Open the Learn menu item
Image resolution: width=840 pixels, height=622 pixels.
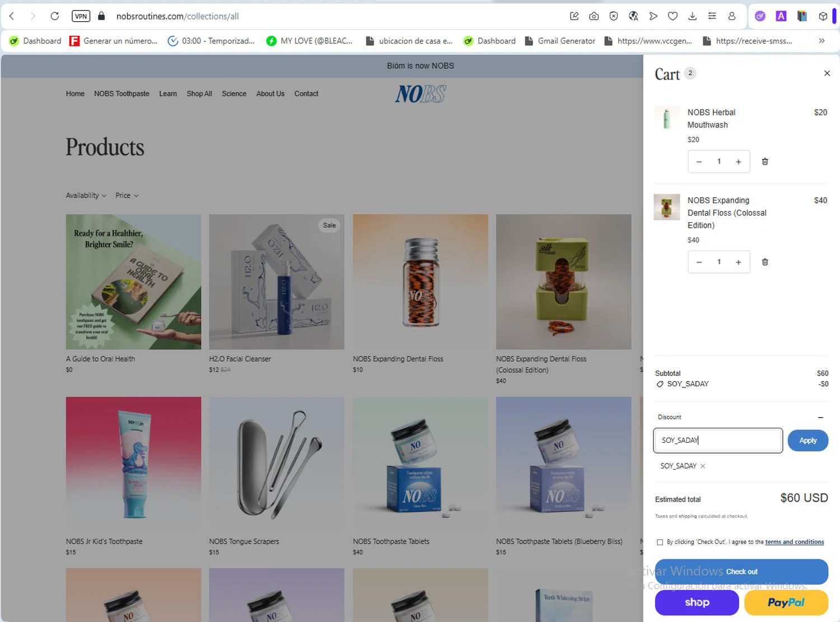coord(168,93)
